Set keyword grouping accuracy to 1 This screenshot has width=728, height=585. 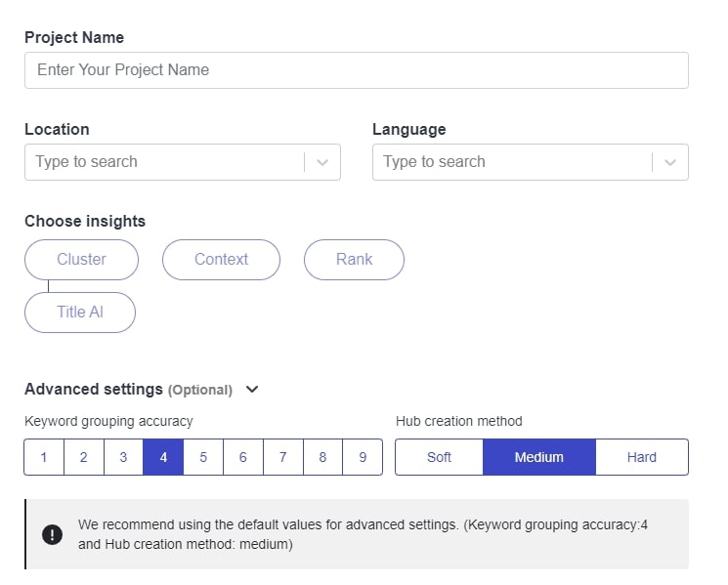pos(44,457)
